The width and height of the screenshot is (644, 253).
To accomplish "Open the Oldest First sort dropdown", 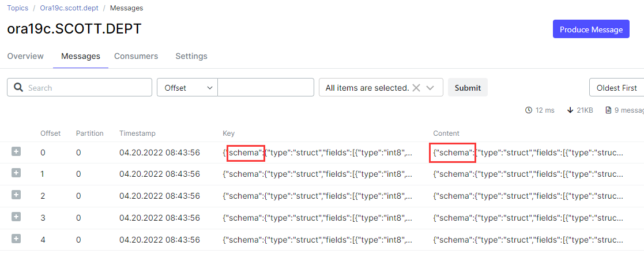I will pos(616,88).
